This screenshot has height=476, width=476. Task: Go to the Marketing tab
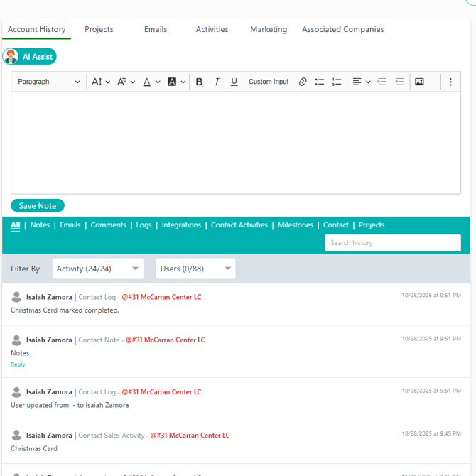[269, 29]
